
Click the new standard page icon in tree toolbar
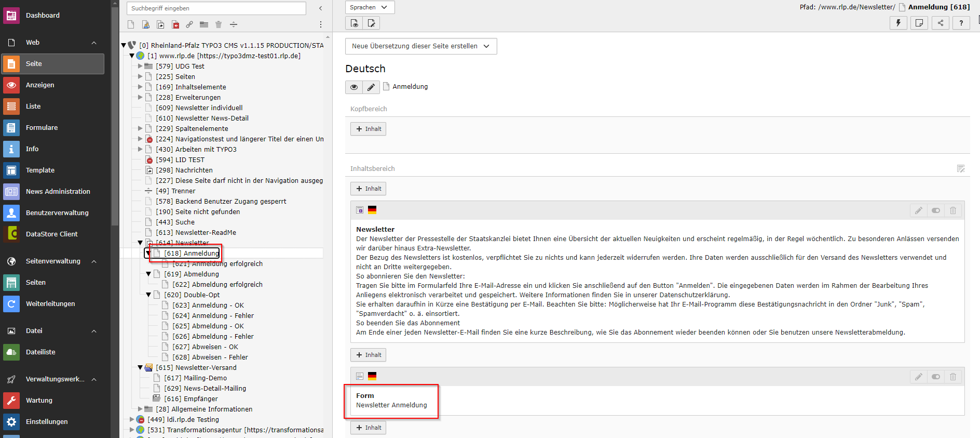131,24
